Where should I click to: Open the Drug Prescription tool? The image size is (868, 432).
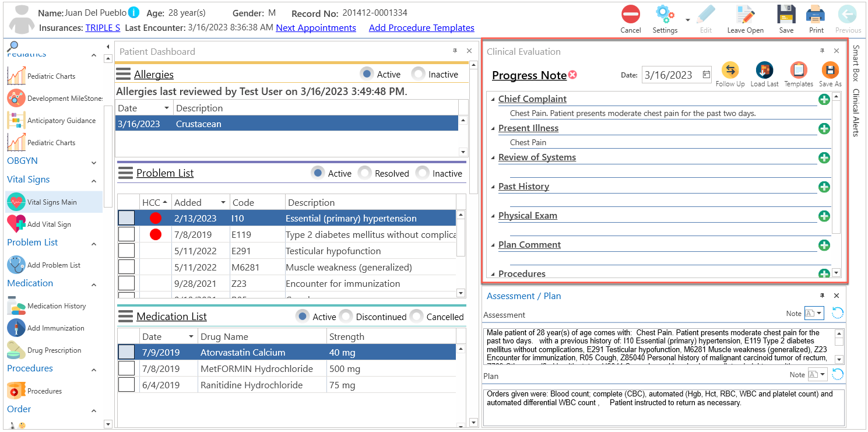pyautogui.click(x=16, y=350)
